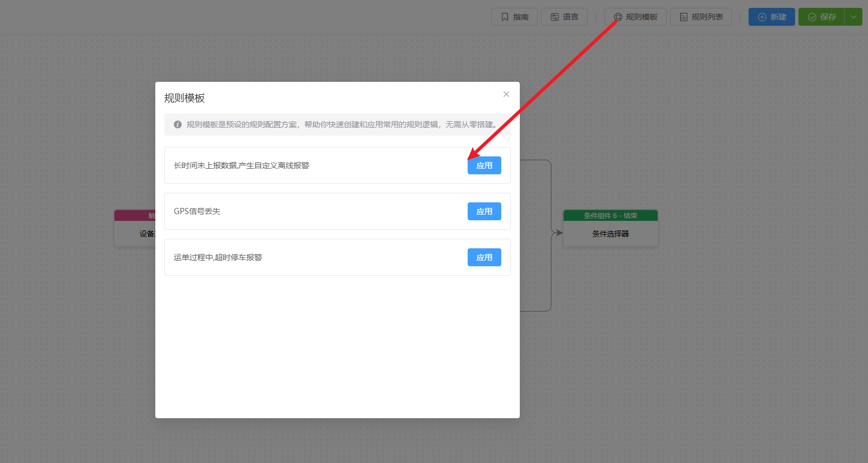
Task: Open 规则列表 via its list icon
Action: click(684, 17)
